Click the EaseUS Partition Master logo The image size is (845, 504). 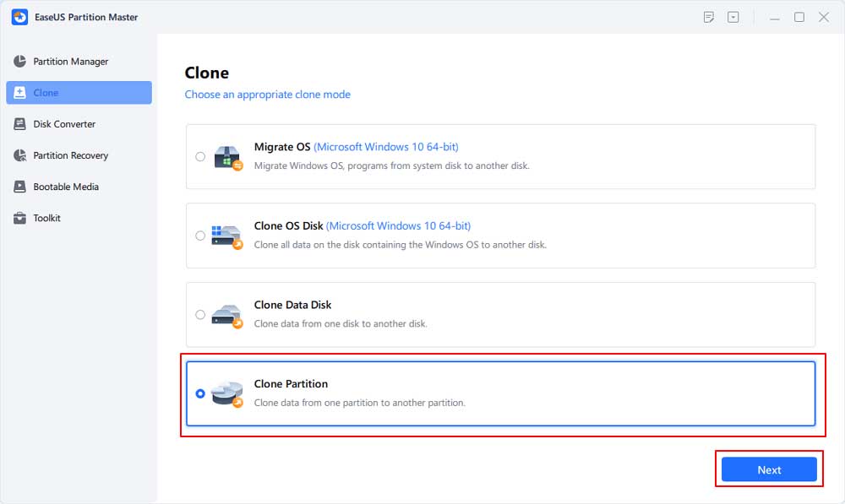[20, 17]
